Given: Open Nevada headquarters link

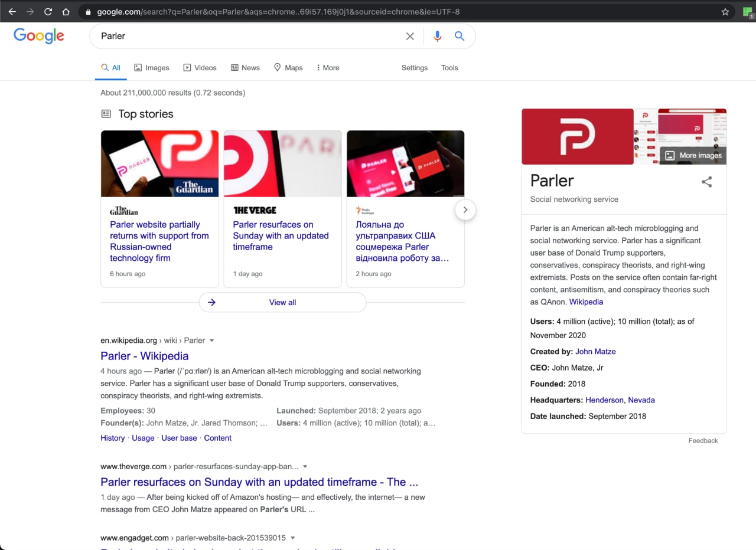Looking at the screenshot, I should pos(641,400).
